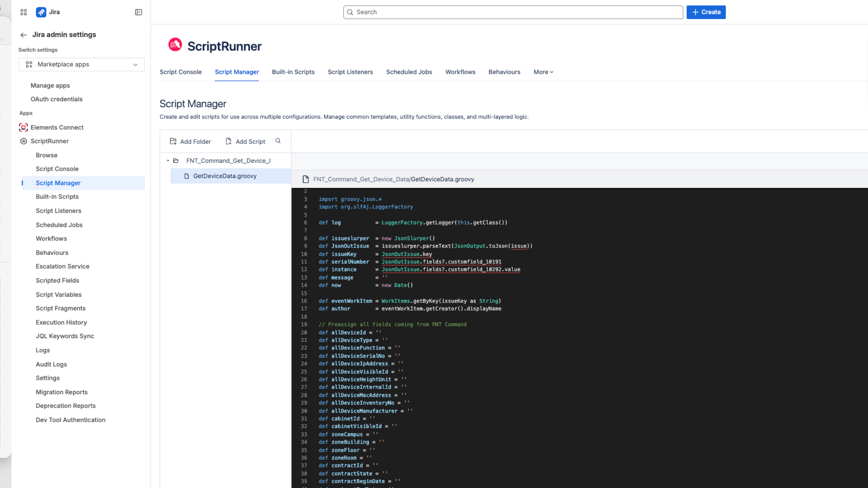Open Audit Logs in the sidebar
Screen dimensions: 868x488
click(x=51, y=364)
